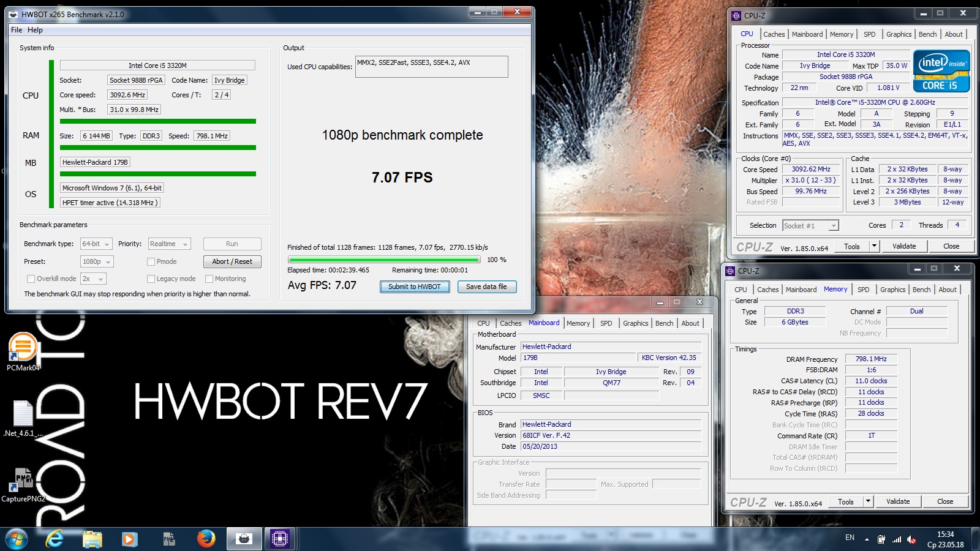Click the Core Speed 3092.62 MHz value

point(811,169)
